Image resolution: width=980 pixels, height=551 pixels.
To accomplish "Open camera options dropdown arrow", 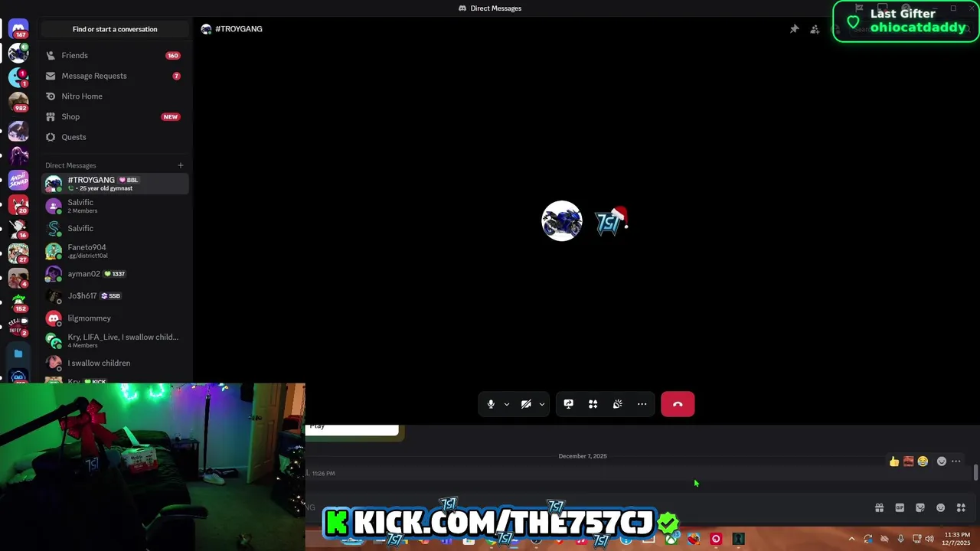I will (541, 404).
